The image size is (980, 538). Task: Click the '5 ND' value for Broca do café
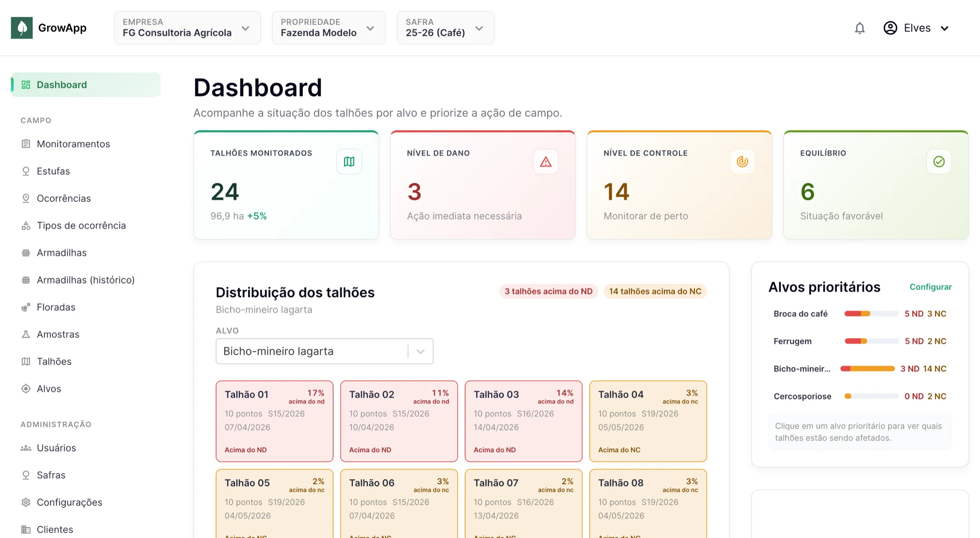click(914, 314)
